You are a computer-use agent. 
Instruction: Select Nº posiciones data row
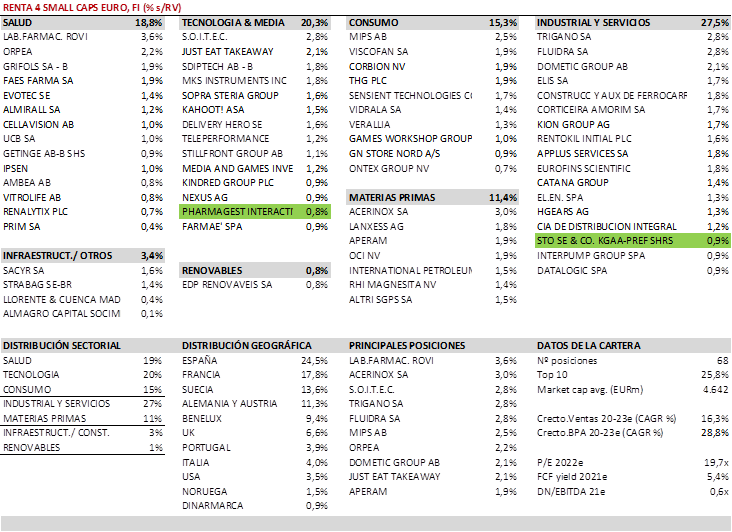tap(633, 360)
